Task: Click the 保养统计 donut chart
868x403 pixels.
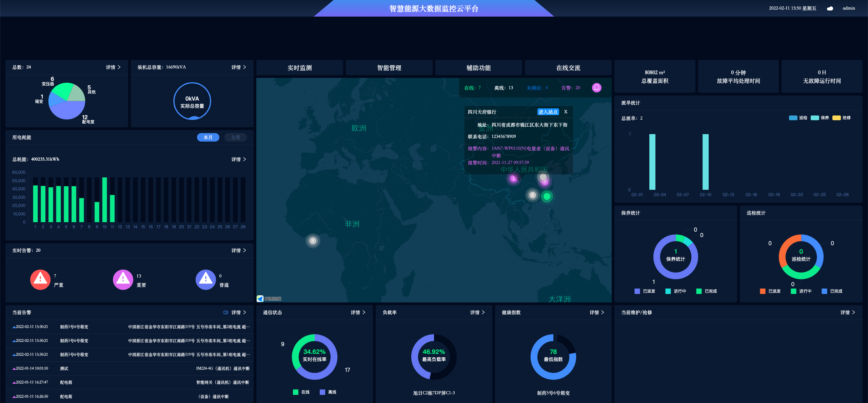Action: tap(676, 257)
